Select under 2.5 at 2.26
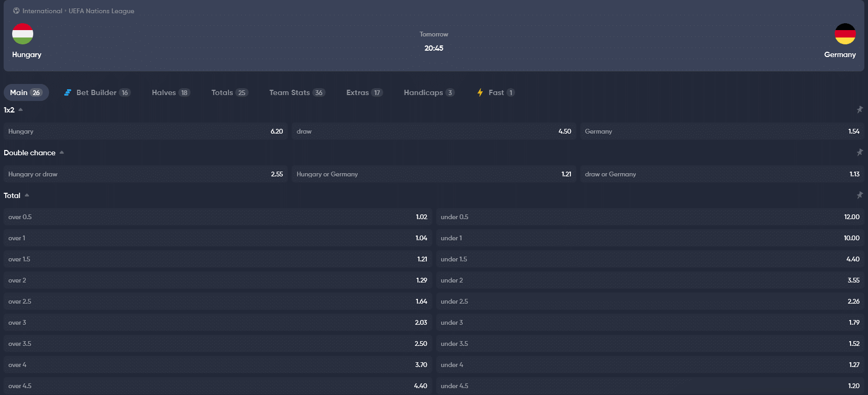 [x=650, y=302]
